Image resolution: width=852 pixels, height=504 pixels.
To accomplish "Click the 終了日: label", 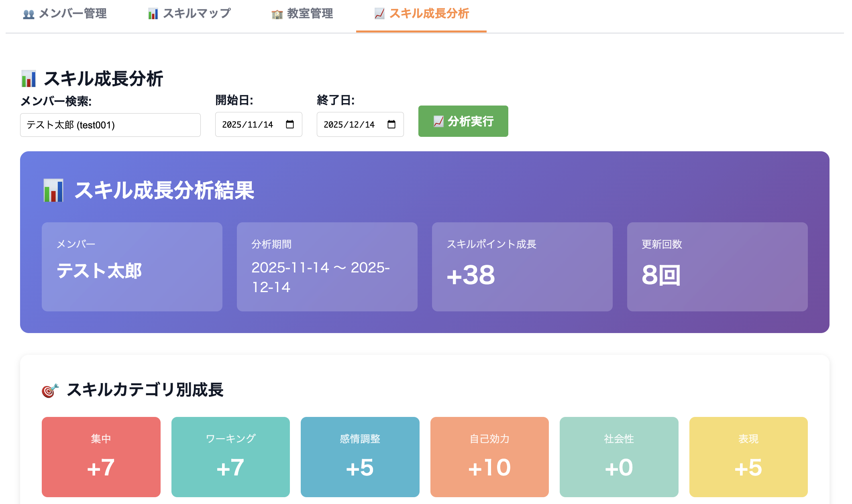I will pyautogui.click(x=336, y=100).
